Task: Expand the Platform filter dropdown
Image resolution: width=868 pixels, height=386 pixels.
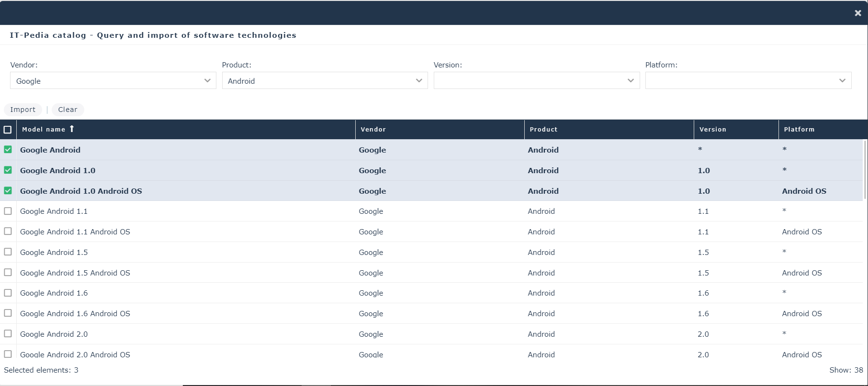Action: tap(748, 81)
